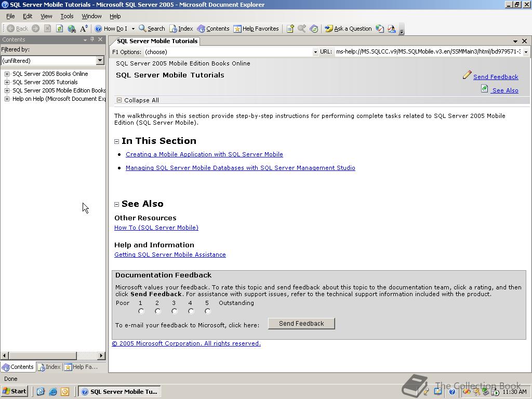Screen dimensions: 532x399
Task: Open Search from the toolbar
Action: pyautogui.click(x=152, y=29)
